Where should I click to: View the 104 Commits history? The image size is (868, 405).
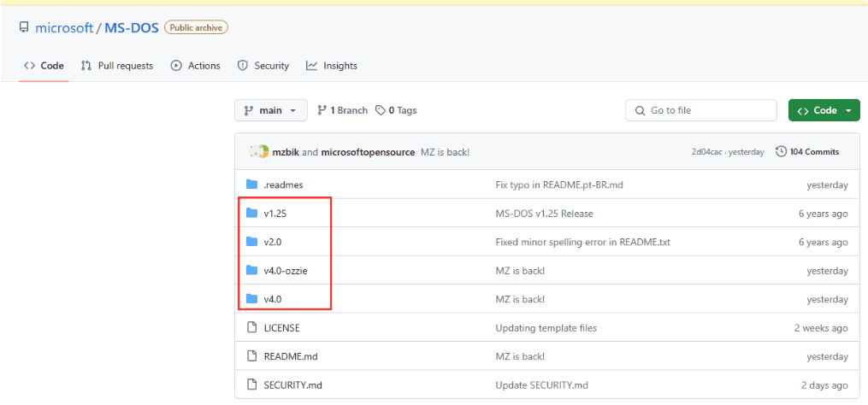click(807, 151)
